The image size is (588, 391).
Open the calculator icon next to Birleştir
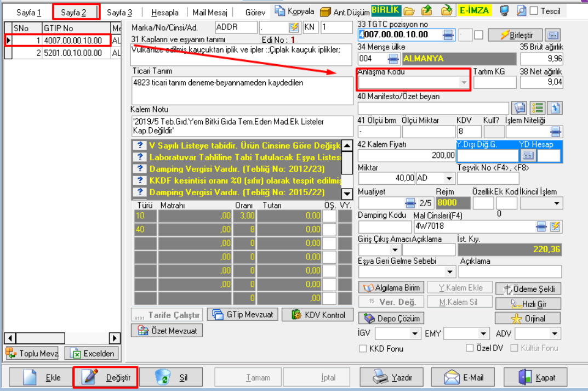point(552,35)
